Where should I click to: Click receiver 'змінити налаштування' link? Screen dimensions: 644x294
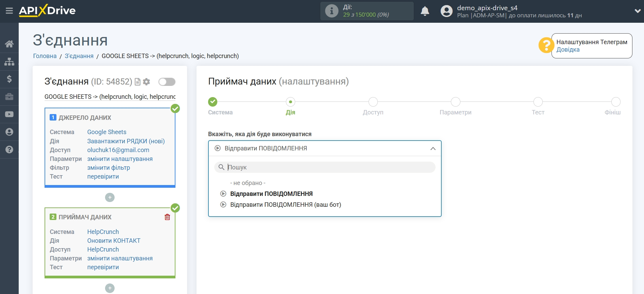[120, 258]
